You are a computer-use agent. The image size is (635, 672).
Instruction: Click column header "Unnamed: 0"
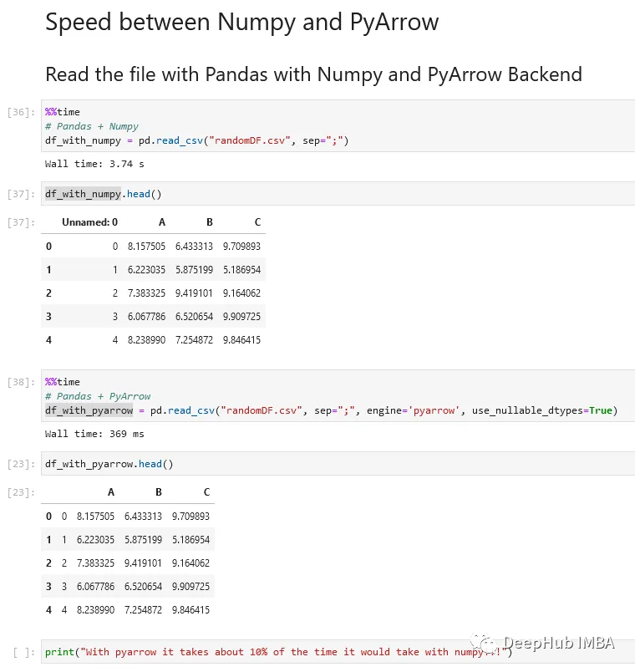click(89, 222)
